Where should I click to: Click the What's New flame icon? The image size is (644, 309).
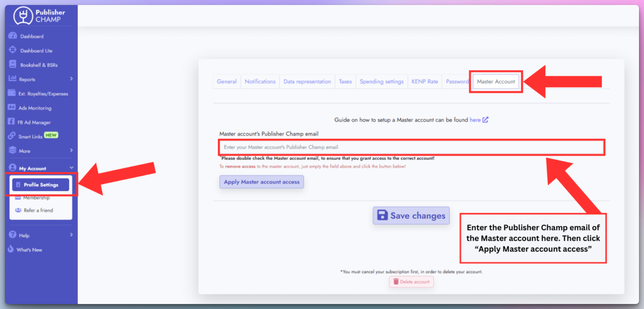point(11,249)
